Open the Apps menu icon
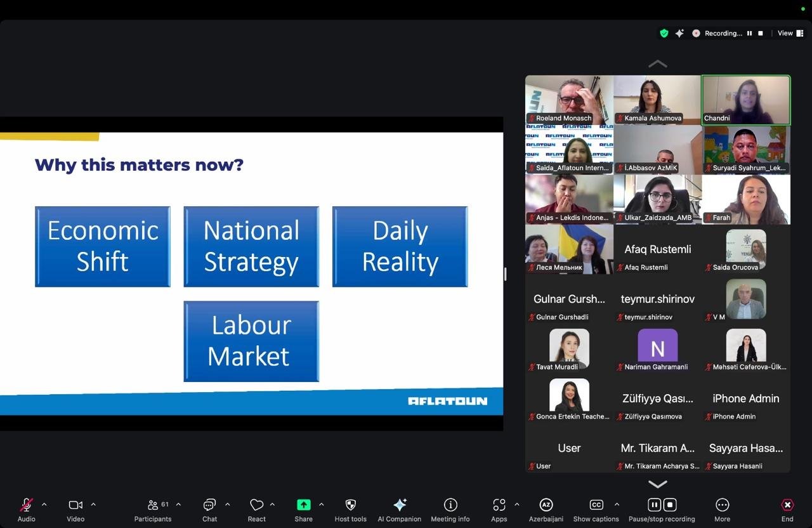812x528 pixels. point(499,505)
